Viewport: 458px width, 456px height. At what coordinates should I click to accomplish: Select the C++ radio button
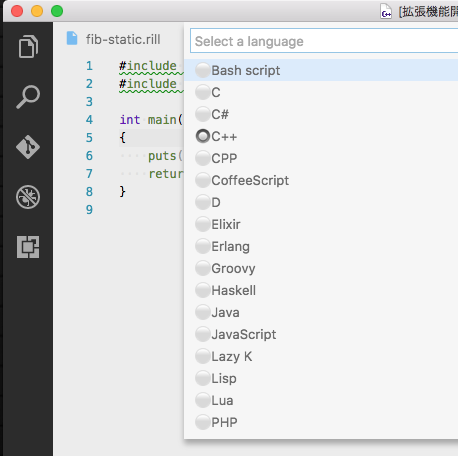(202, 136)
